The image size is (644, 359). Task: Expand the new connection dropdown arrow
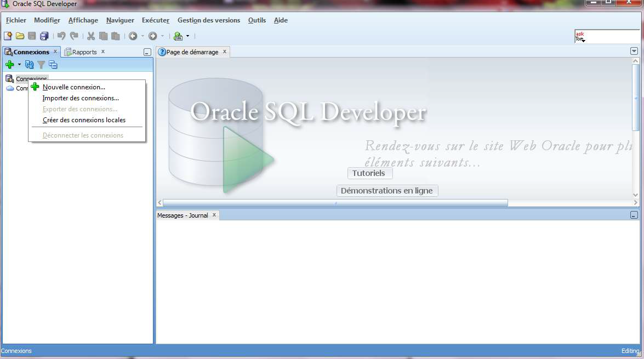click(x=19, y=65)
